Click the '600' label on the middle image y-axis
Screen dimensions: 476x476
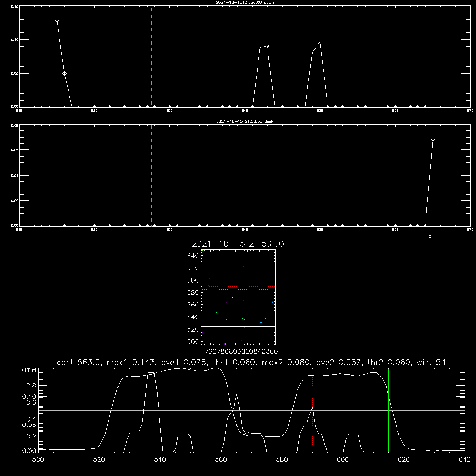[193, 280]
